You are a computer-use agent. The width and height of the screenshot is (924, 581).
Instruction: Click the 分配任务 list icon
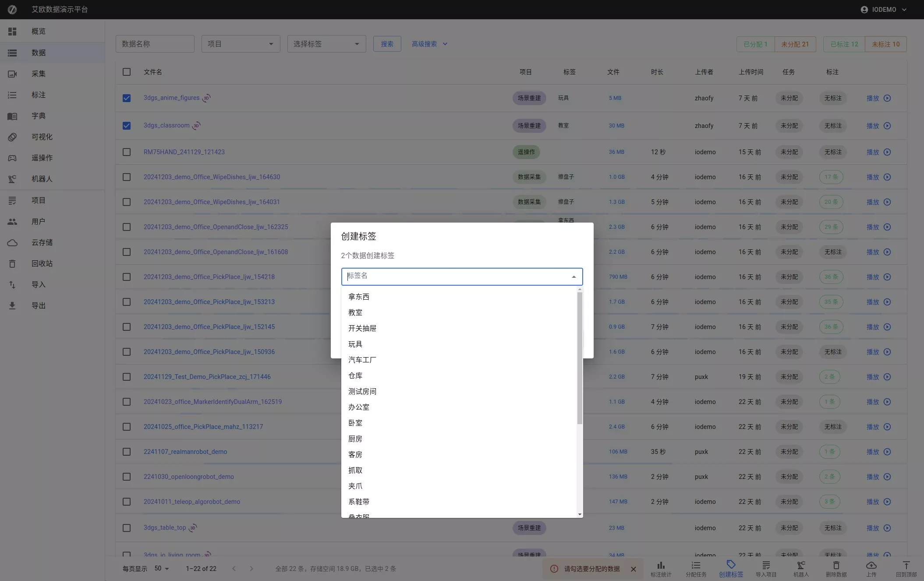(x=696, y=565)
